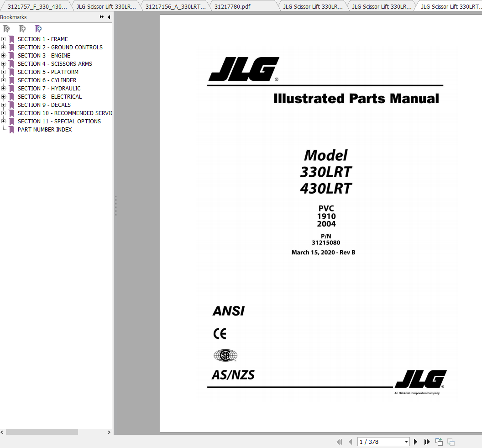Open the page number dropdown
482x448 pixels.
click(406, 442)
